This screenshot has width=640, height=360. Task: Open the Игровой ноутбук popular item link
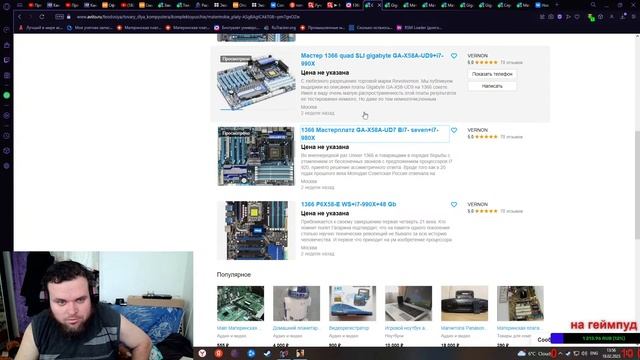[405, 328]
